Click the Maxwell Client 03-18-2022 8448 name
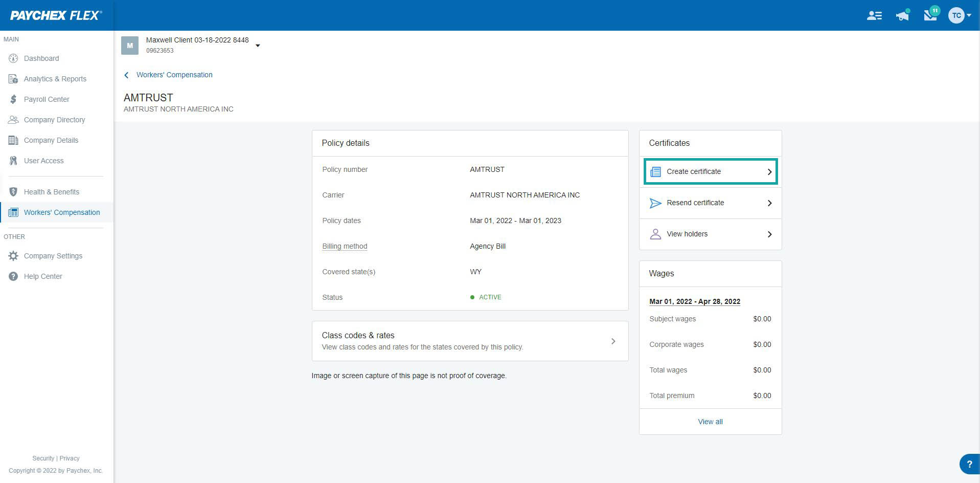980x483 pixels. click(197, 40)
